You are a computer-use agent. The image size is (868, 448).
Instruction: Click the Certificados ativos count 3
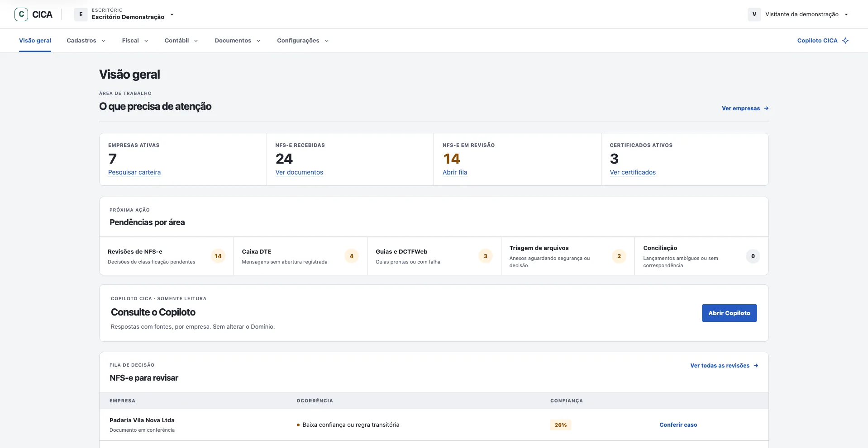pos(614,159)
